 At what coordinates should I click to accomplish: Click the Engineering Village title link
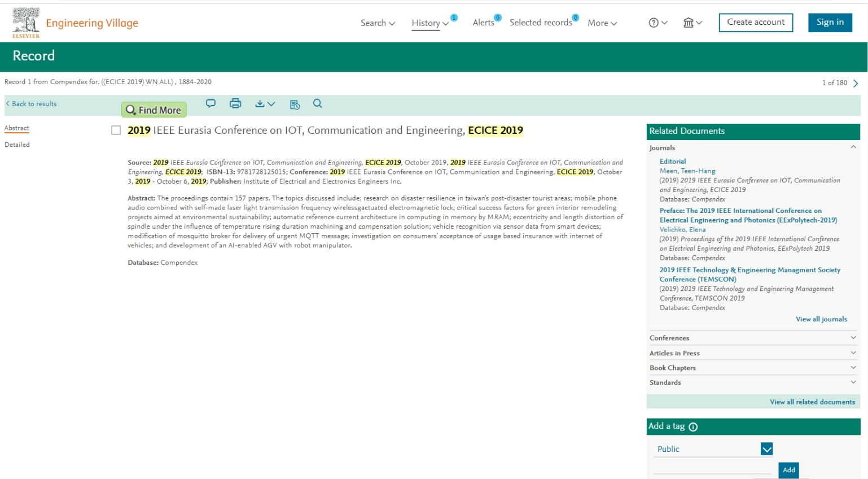click(x=92, y=23)
